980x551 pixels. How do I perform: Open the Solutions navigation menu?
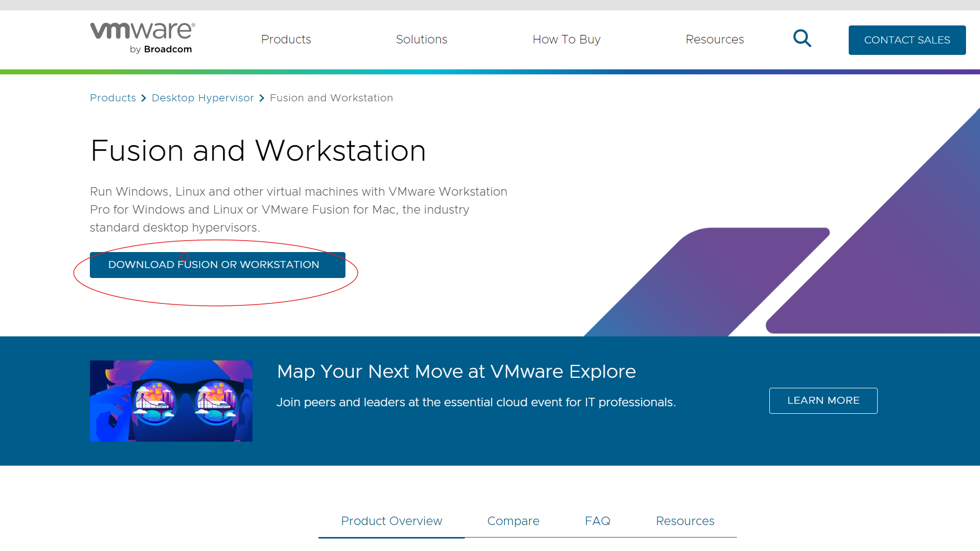click(421, 39)
